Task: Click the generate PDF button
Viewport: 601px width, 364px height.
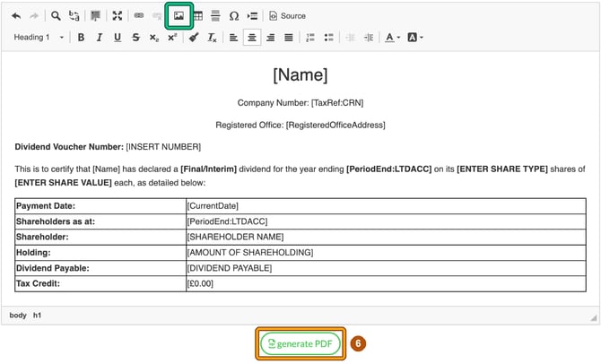Action: coord(300,343)
